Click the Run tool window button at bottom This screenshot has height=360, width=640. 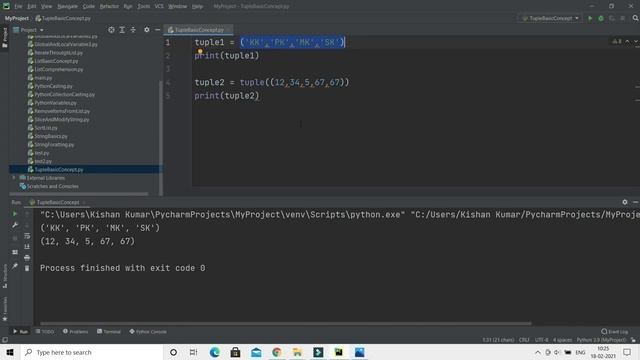20,331
